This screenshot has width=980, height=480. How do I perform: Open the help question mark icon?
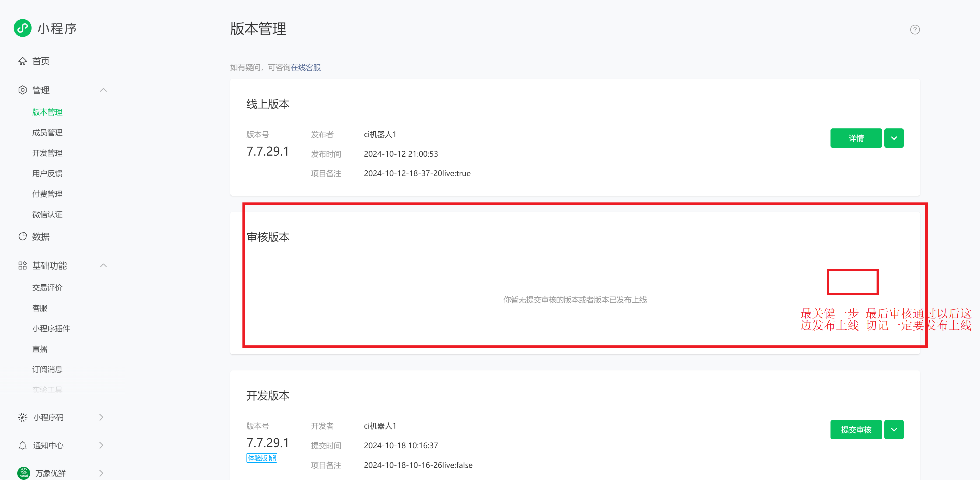pyautogui.click(x=915, y=30)
